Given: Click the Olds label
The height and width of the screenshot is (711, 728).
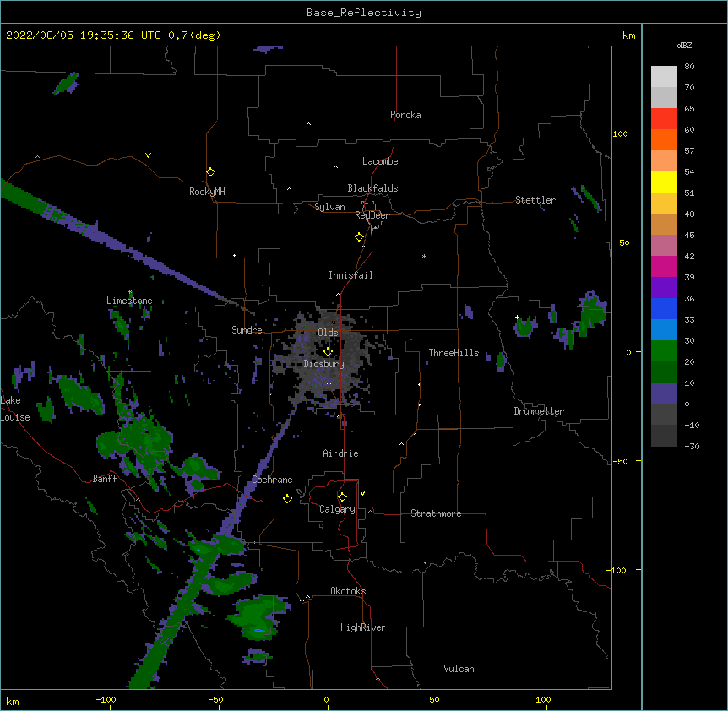Looking at the screenshot, I should (x=328, y=333).
